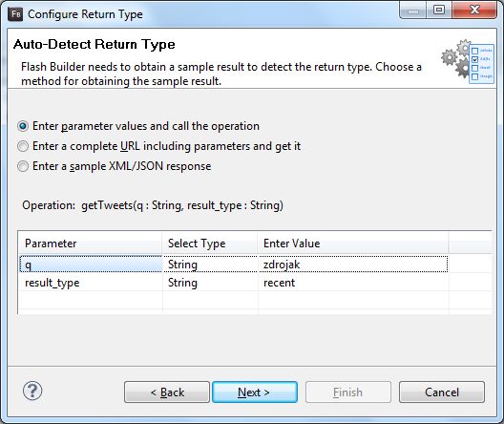504x424 pixels.
Task: Minimize the dialog window
Action: 413,10
